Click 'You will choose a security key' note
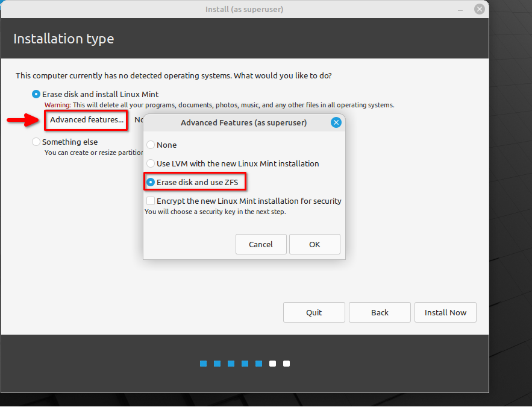 click(216, 212)
